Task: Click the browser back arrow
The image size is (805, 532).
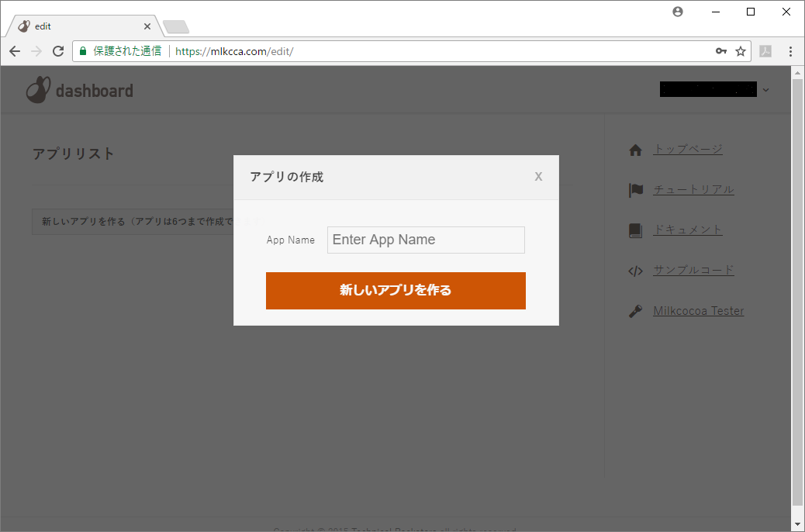Action: (x=15, y=51)
